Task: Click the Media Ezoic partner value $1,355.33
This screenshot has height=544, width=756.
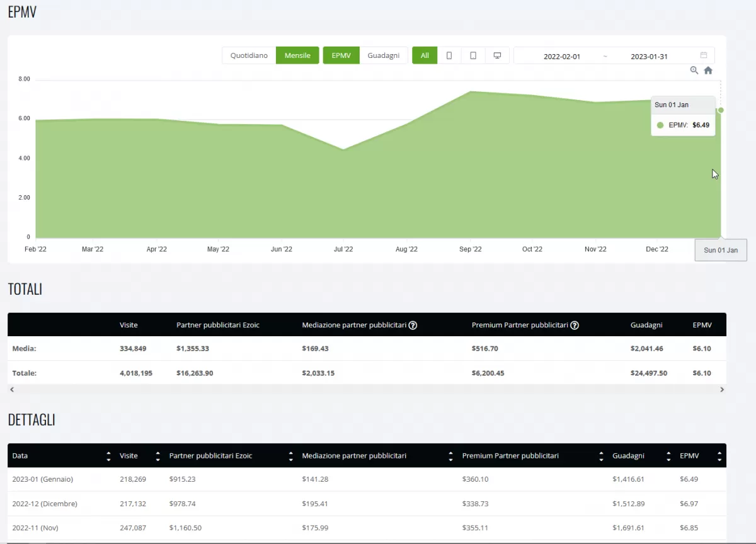Action: point(193,348)
